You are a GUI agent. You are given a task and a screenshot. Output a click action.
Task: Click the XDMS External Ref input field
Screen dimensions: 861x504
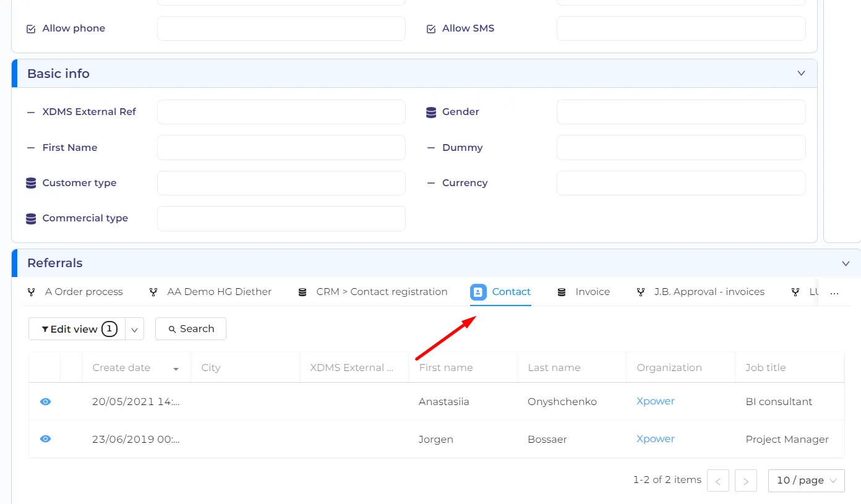coord(281,112)
